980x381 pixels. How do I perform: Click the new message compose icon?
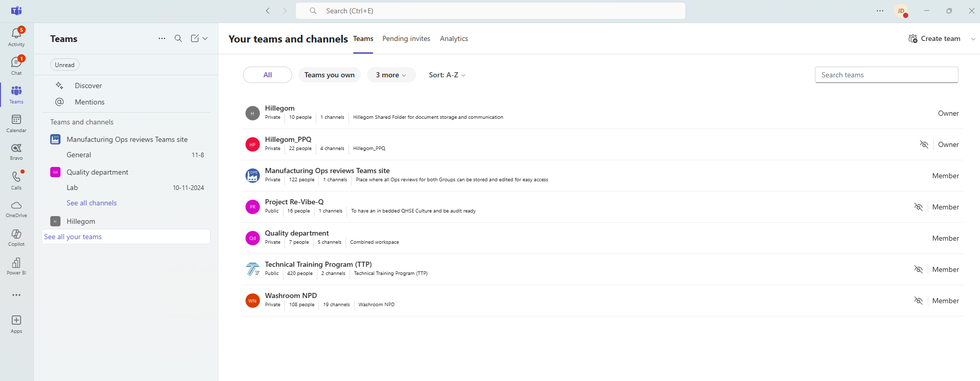pos(195,38)
